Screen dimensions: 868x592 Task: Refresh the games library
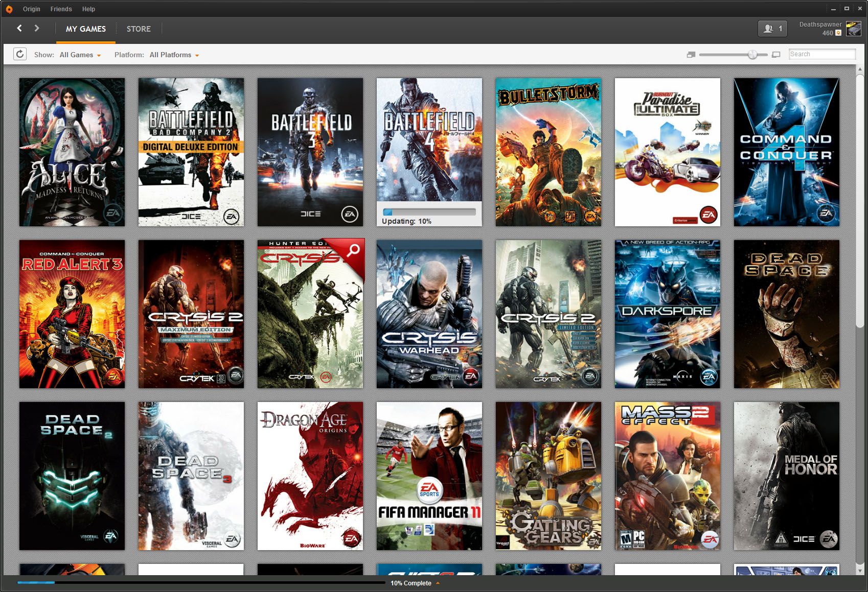(20, 54)
